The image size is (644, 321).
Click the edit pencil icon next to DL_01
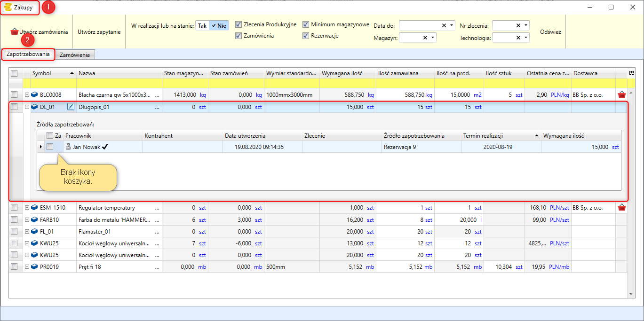(71, 107)
